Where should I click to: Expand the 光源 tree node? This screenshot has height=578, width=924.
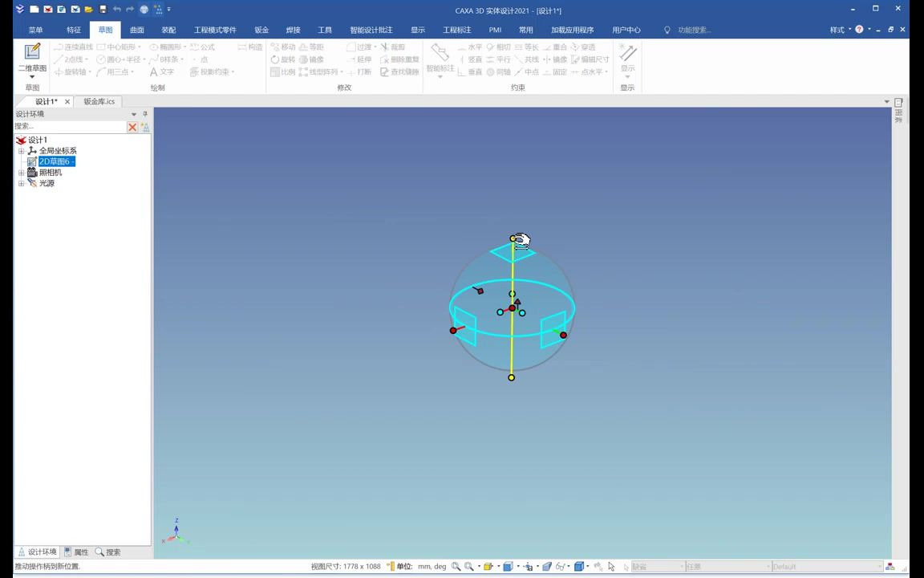pos(21,183)
